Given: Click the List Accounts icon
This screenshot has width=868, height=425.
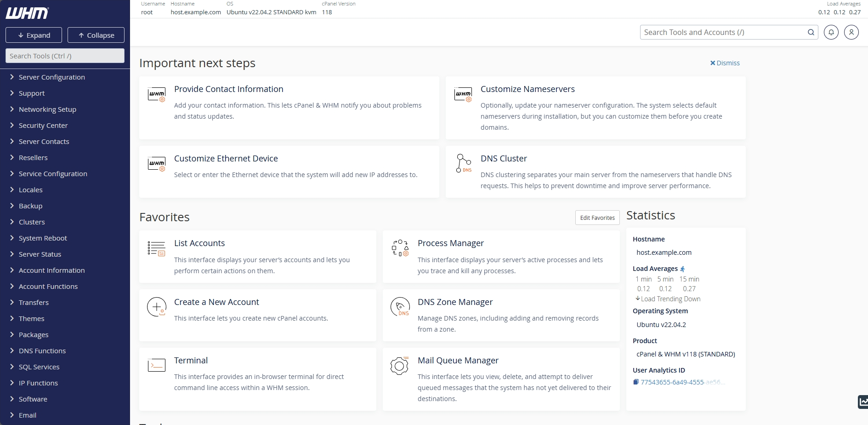Looking at the screenshot, I should (157, 248).
